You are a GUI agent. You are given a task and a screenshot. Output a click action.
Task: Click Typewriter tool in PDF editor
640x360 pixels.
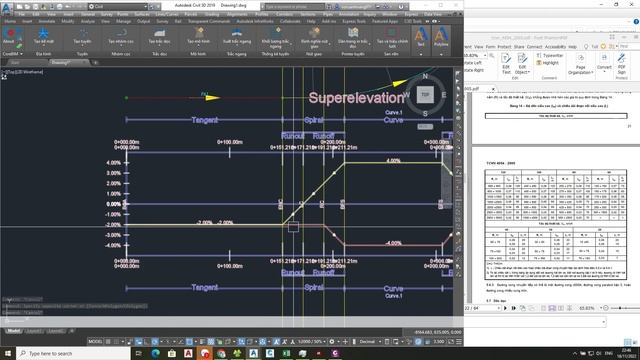pyautogui.click(x=550, y=56)
